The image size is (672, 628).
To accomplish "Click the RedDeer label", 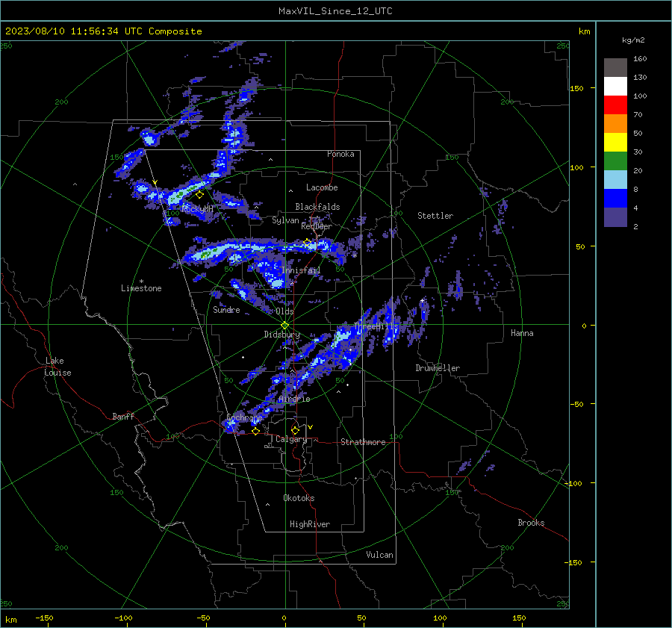I will (x=317, y=226).
